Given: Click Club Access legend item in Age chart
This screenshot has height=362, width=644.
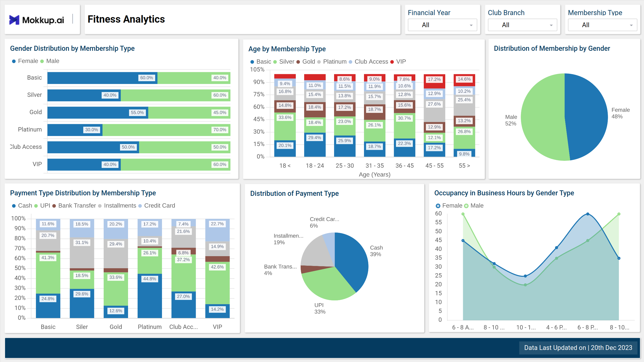Looking at the screenshot, I should [368, 62].
